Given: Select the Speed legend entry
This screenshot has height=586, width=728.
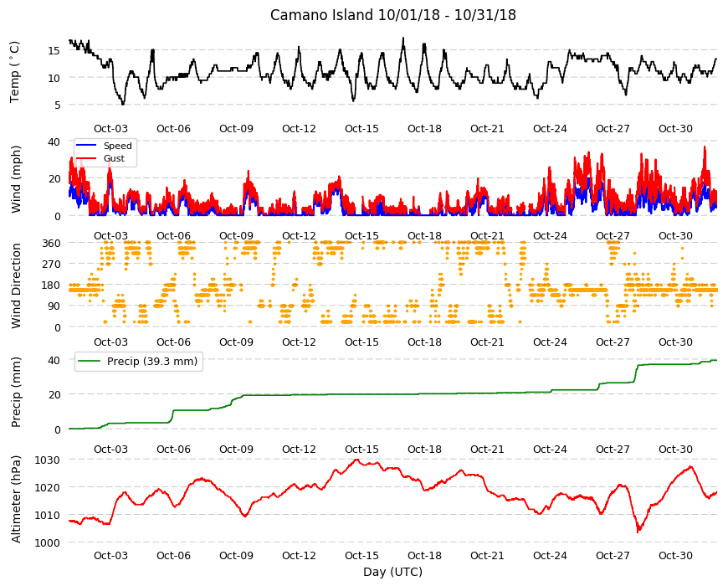Looking at the screenshot, I should (x=104, y=146).
